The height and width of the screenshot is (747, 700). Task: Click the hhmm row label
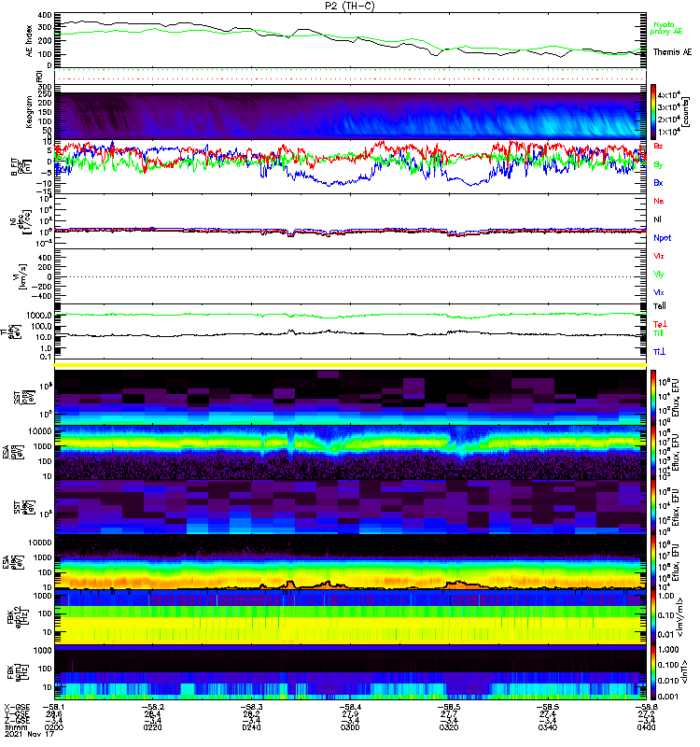pyautogui.click(x=15, y=727)
